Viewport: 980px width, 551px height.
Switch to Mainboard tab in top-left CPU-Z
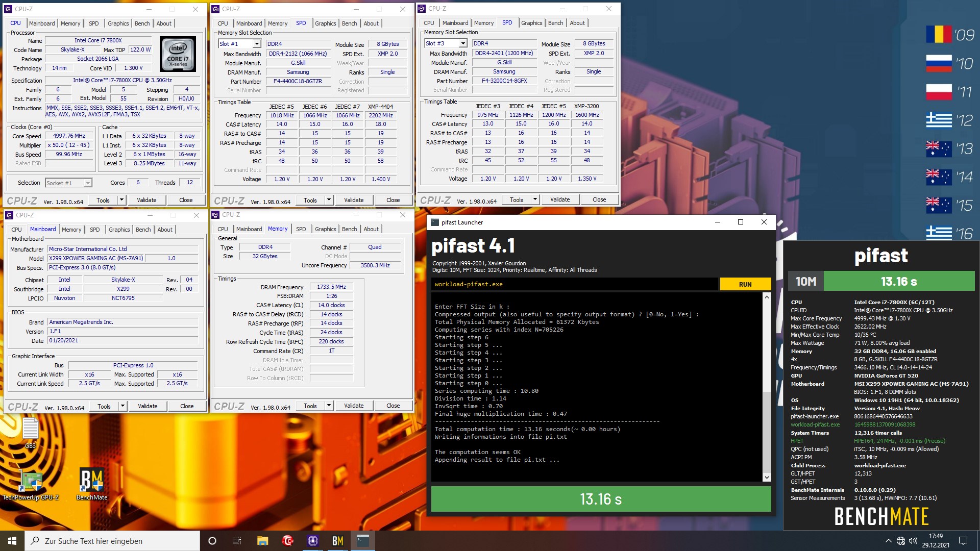click(x=42, y=23)
